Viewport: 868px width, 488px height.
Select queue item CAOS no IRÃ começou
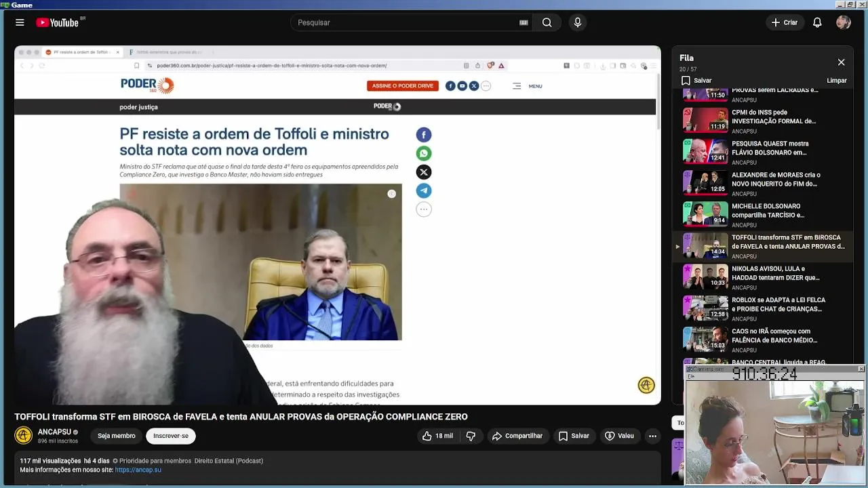click(x=764, y=339)
